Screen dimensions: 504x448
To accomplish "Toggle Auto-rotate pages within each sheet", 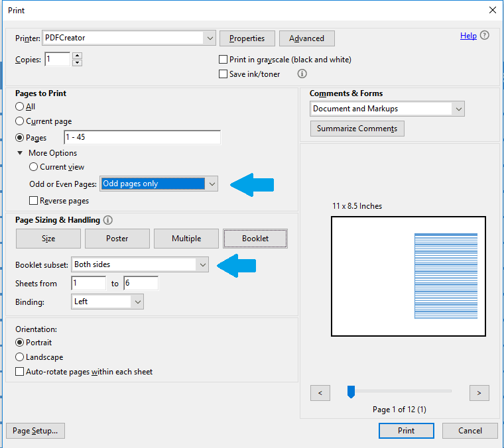I will coord(20,372).
